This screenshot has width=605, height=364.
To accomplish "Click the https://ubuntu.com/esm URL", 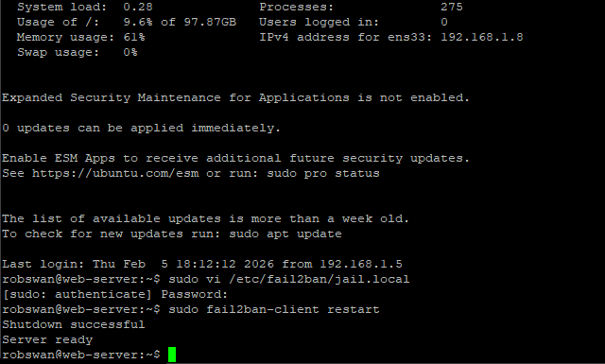I will pyautogui.click(x=115, y=173).
